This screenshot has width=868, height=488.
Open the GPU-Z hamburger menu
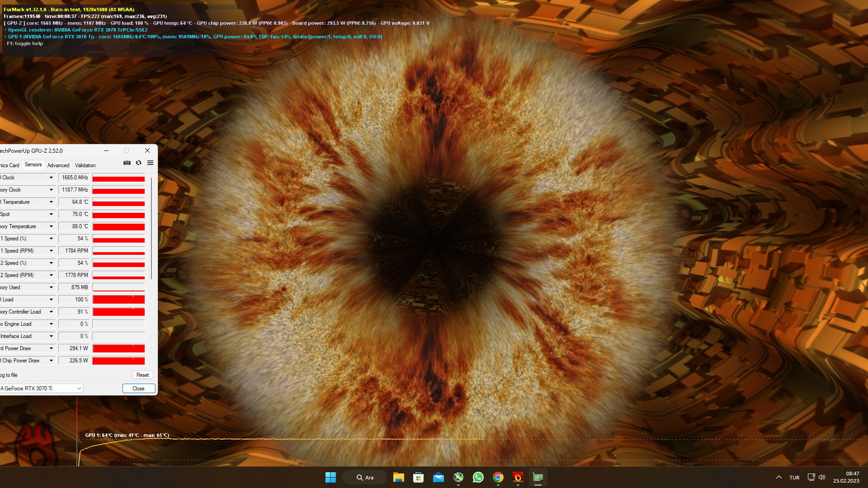[151, 163]
